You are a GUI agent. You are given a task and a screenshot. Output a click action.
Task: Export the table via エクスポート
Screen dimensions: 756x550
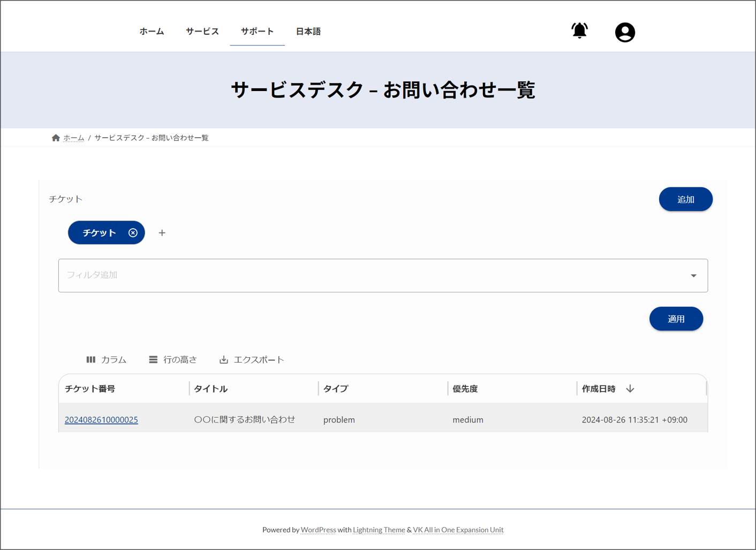252,360
